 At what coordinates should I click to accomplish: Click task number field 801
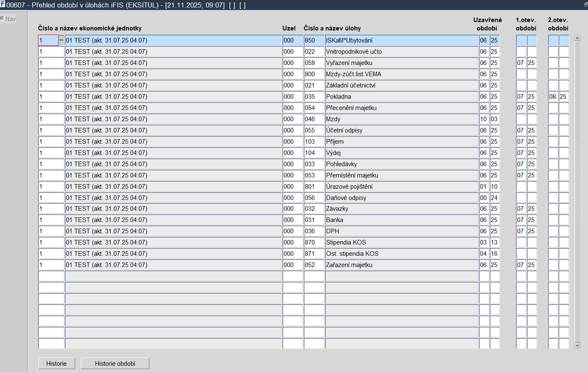click(x=314, y=187)
